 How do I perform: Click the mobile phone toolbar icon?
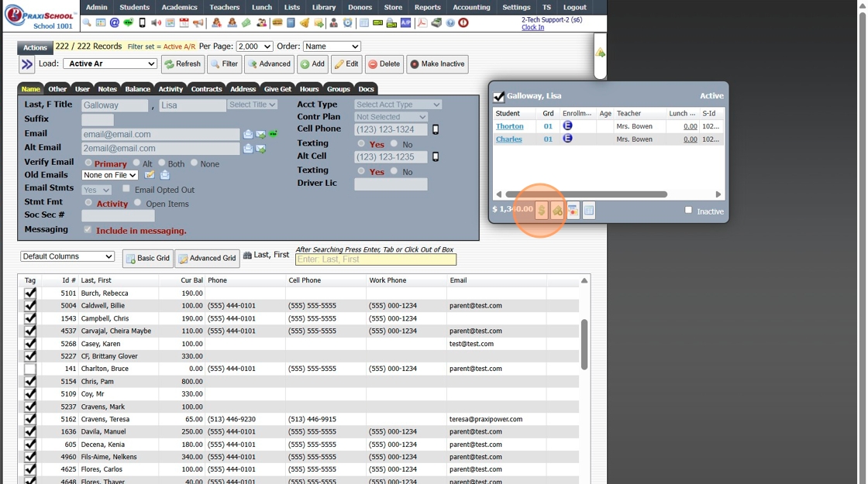click(143, 23)
